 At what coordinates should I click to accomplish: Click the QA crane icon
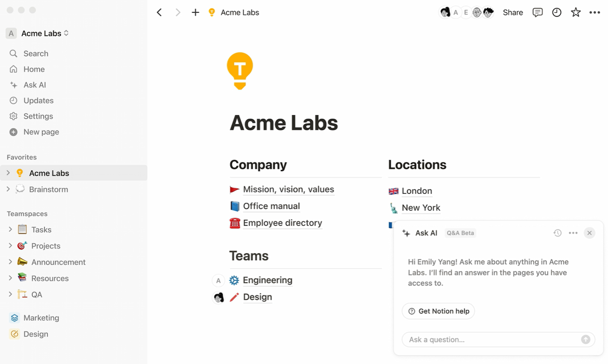click(x=23, y=294)
